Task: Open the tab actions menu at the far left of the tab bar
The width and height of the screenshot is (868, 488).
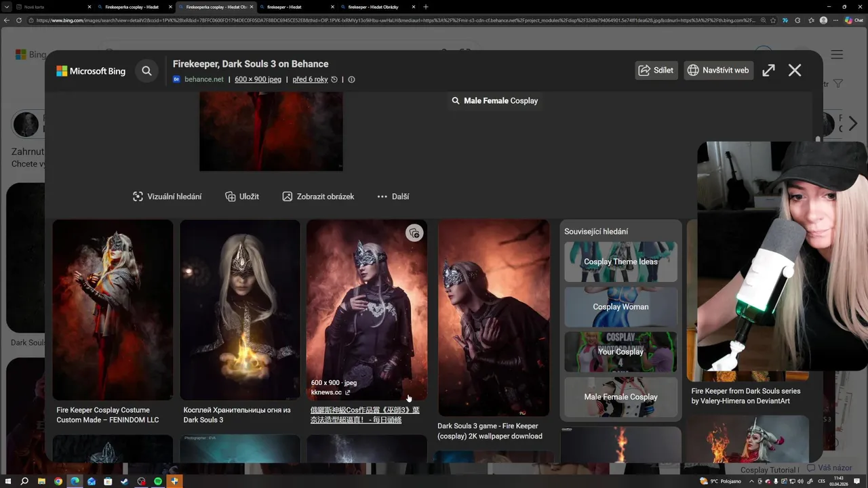Action: pyautogui.click(x=6, y=7)
